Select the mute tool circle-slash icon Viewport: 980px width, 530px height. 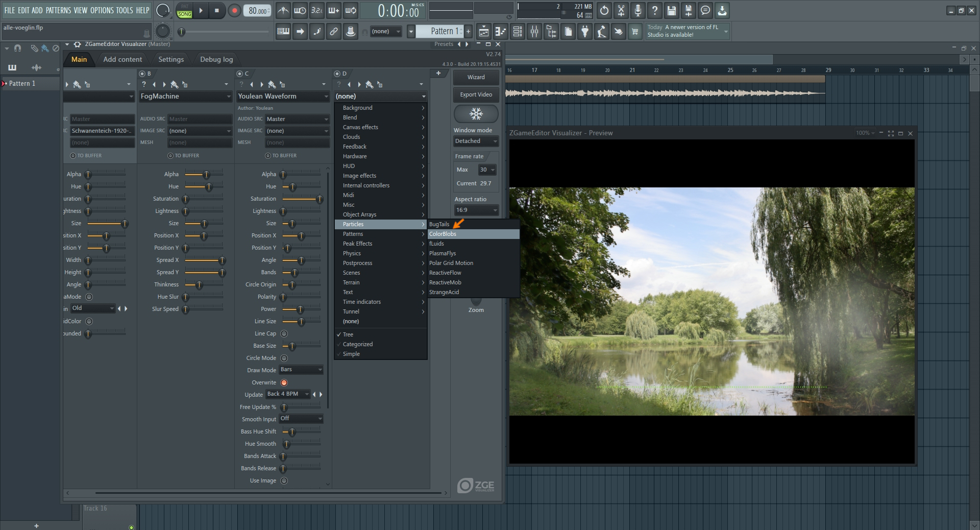coord(56,48)
